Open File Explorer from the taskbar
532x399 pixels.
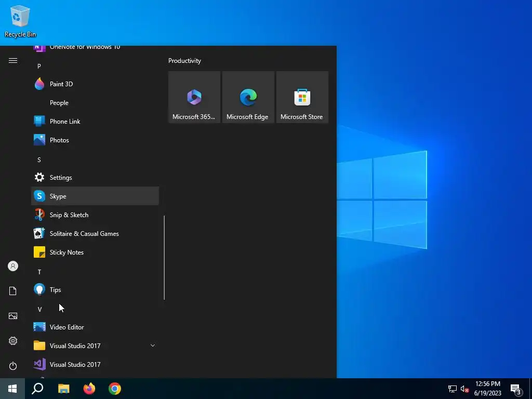pos(63,389)
